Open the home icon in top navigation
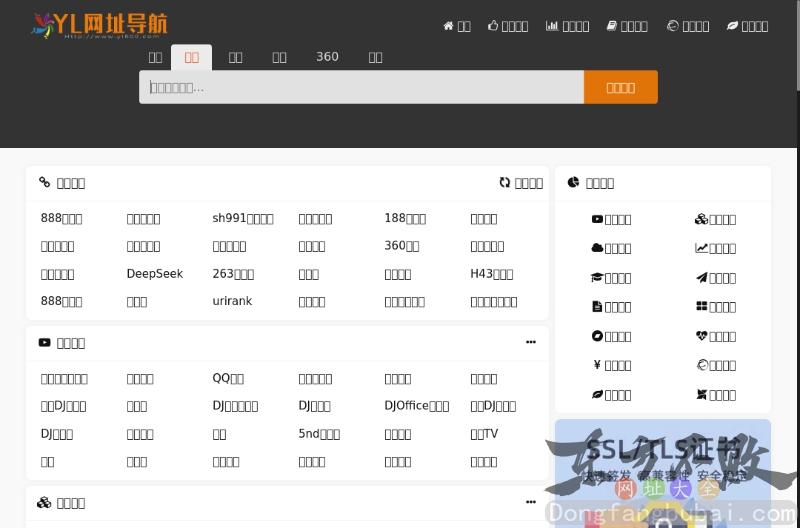Image resolution: width=800 pixels, height=528 pixels. 448,26
